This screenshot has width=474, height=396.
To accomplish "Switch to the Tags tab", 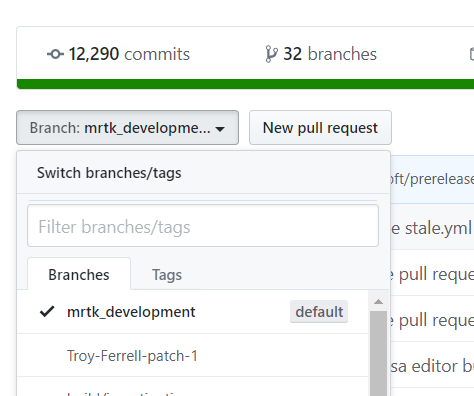I will 167,275.
